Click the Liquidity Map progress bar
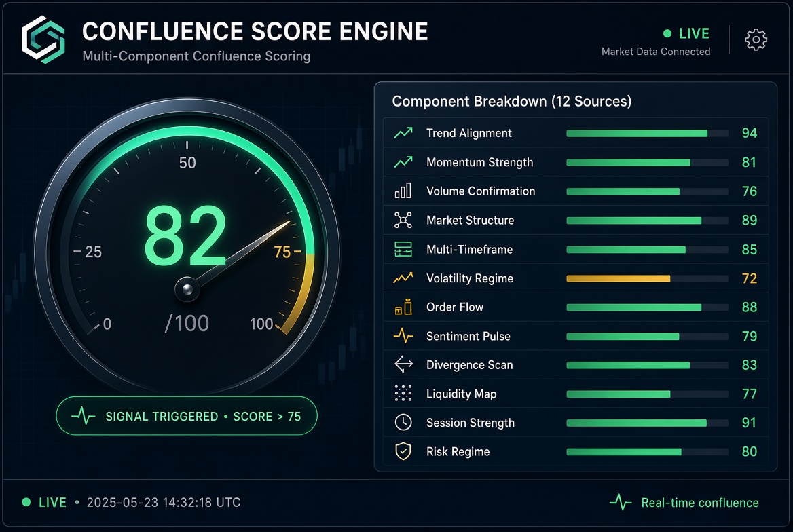The image size is (793, 532). click(647, 394)
